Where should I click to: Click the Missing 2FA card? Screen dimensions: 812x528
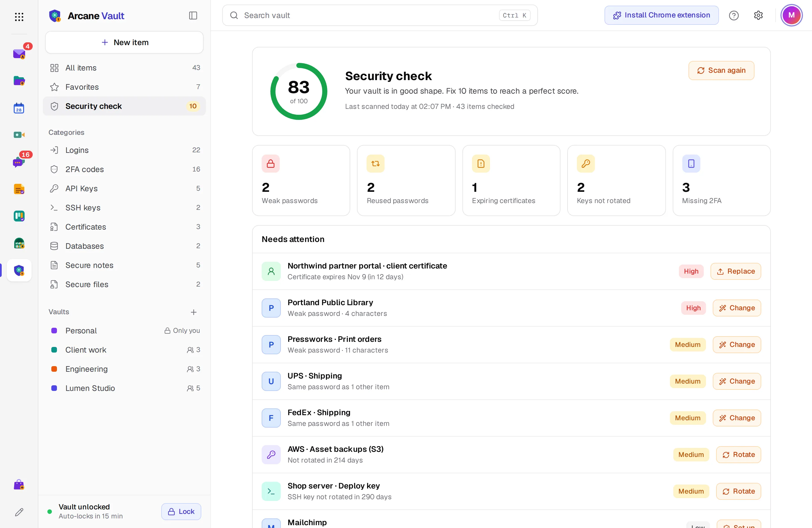pyautogui.click(x=721, y=181)
